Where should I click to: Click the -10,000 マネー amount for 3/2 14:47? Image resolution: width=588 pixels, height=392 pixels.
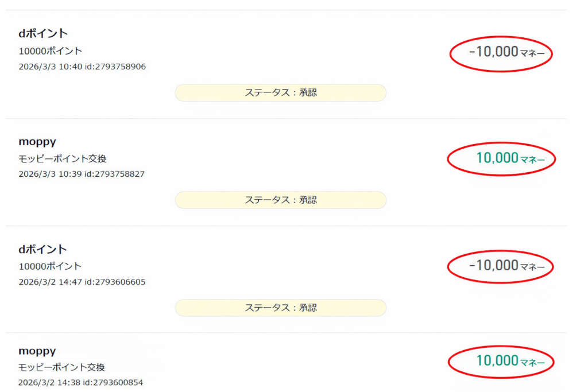(501, 266)
